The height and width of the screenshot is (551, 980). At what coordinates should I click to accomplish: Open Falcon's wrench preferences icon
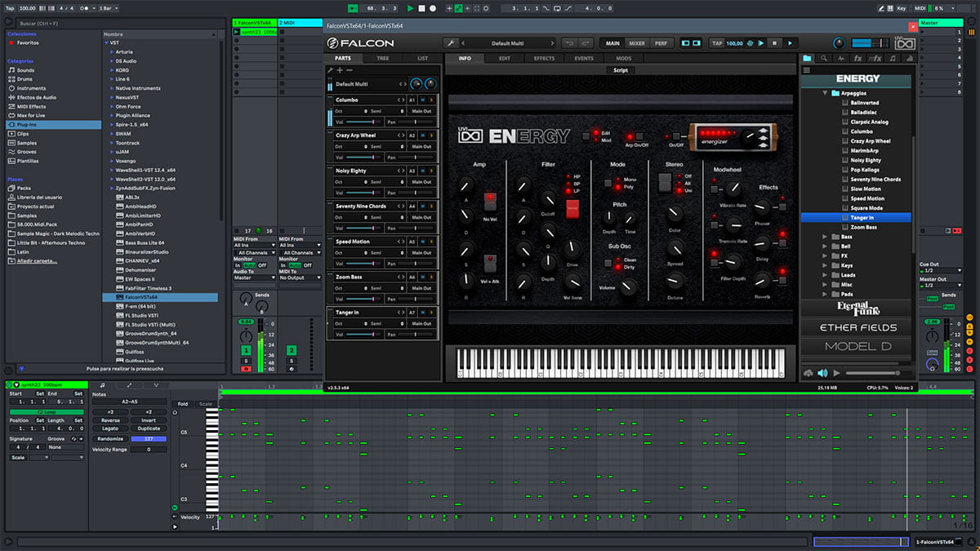[451, 43]
